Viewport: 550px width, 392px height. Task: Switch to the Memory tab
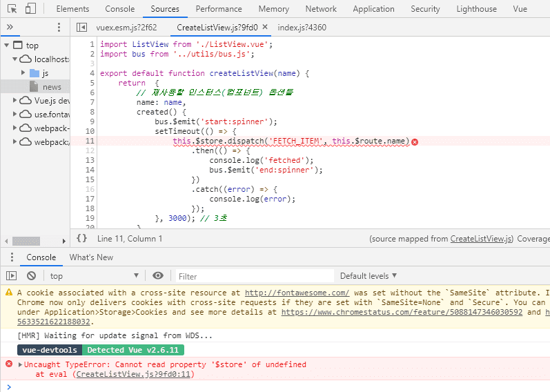click(x=273, y=9)
